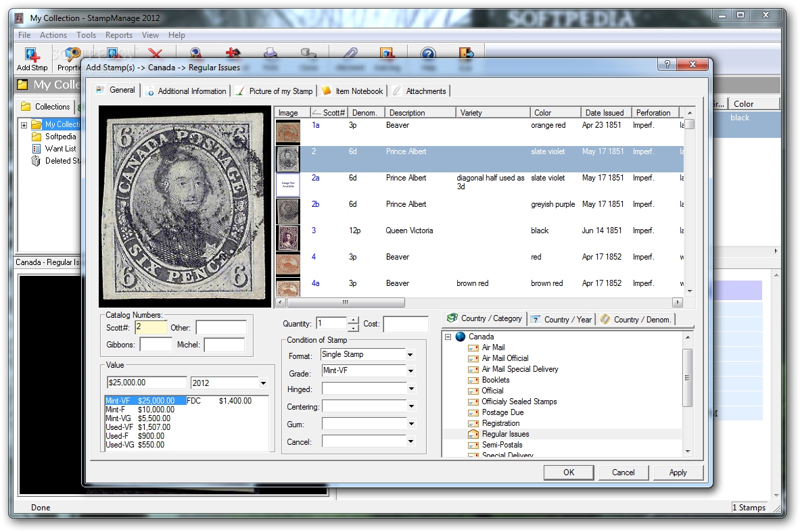
Task: Open the Reports menu
Action: (x=119, y=35)
